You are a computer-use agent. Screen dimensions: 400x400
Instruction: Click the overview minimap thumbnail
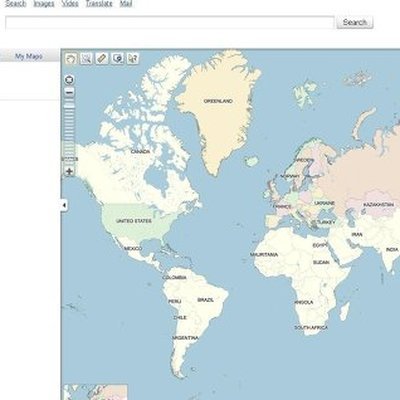point(96,392)
